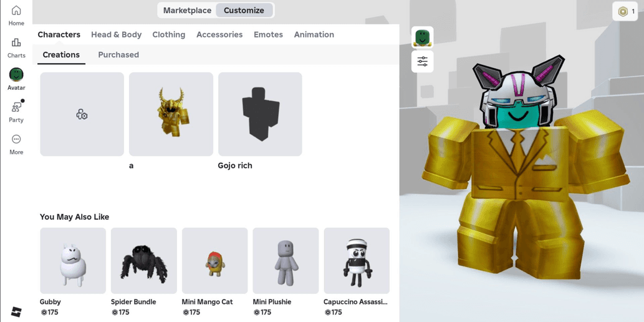Image resolution: width=644 pixels, height=322 pixels.
Task: Select the golden character 'a' thumbnail
Action: coord(171,114)
